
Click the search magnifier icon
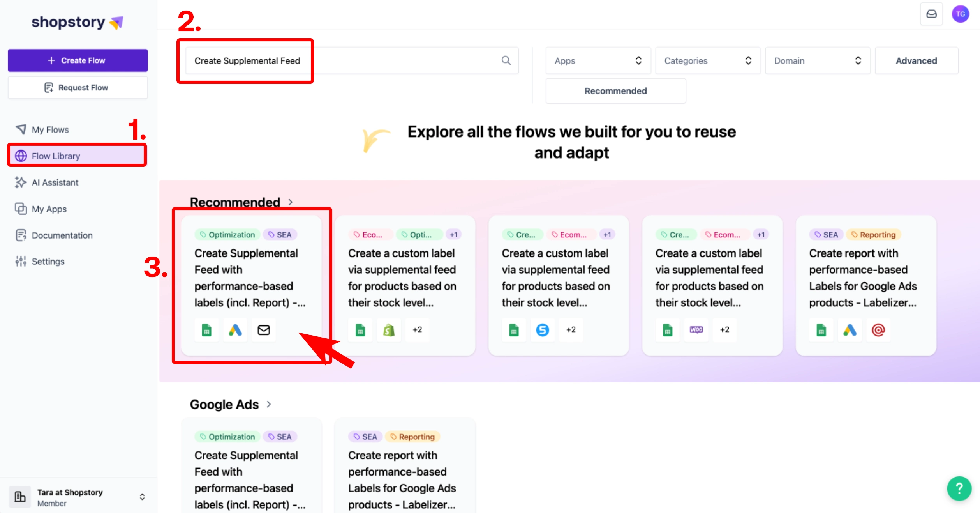[x=506, y=60]
